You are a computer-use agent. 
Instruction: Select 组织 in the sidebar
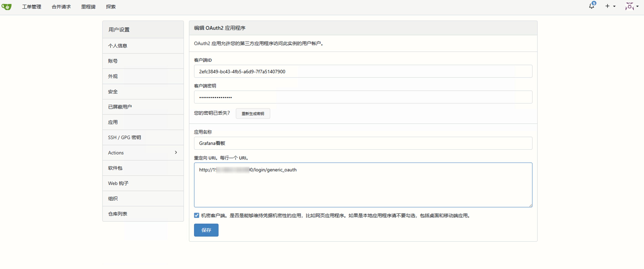pos(143,199)
